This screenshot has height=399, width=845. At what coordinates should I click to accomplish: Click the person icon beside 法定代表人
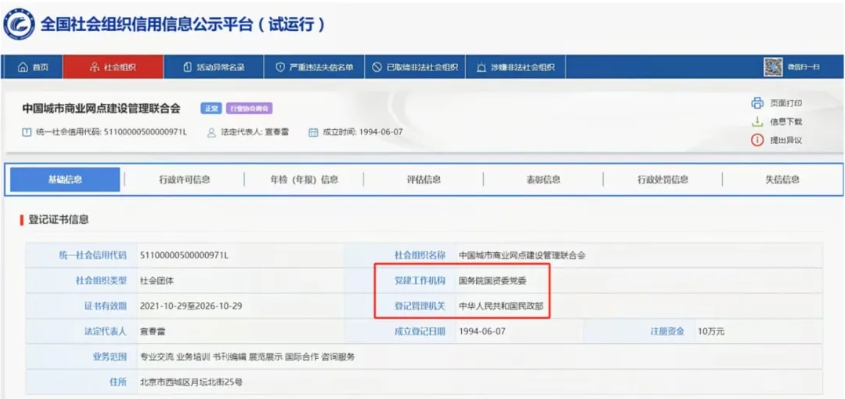coord(212,132)
